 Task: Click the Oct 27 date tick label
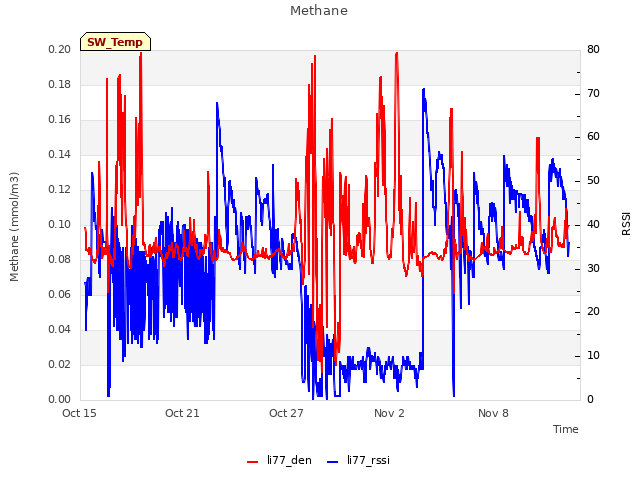(x=286, y=413)
